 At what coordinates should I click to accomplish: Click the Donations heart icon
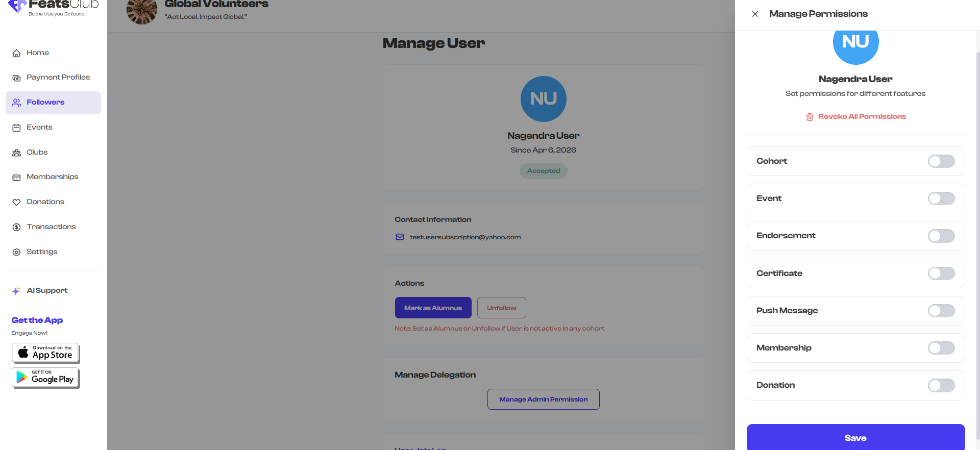pos(16,202)
